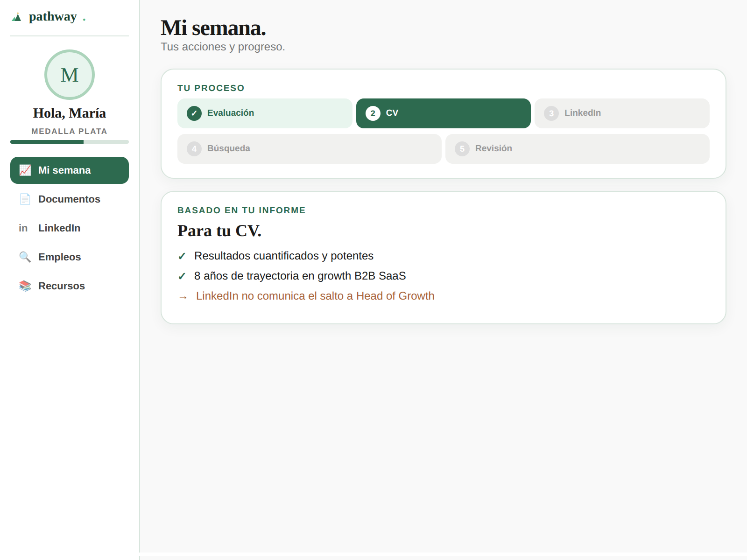Click the number 5 badge on Revisión step
The height and width of the screenshot is (560, 747).
[x=462, y=149]
